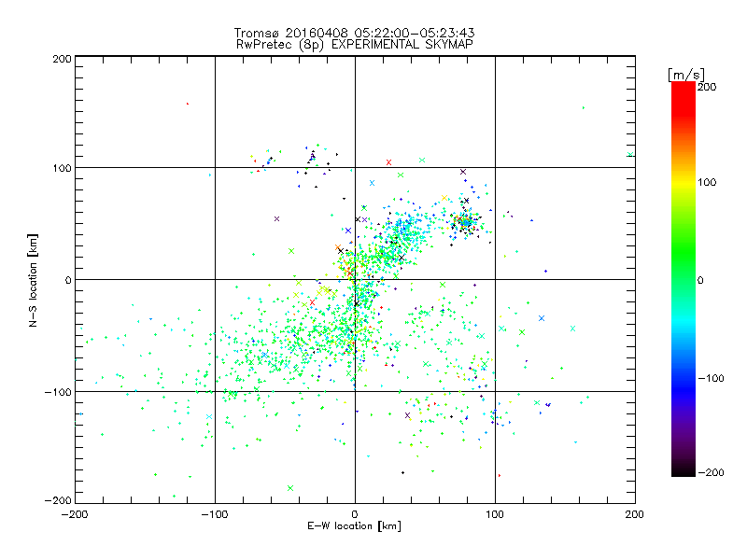Image resolution: width=747 pixels, height=560 pixels.
Task: Click the x-axis tick label '200'
Action: pyautogui.click(x=635, y=514)
